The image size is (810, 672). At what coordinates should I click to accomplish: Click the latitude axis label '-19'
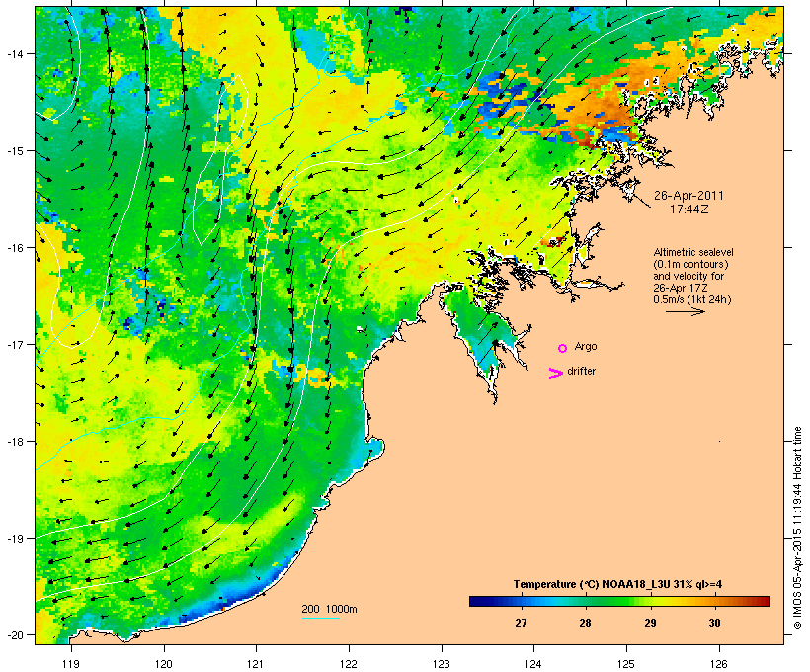(x=15, y=539)
